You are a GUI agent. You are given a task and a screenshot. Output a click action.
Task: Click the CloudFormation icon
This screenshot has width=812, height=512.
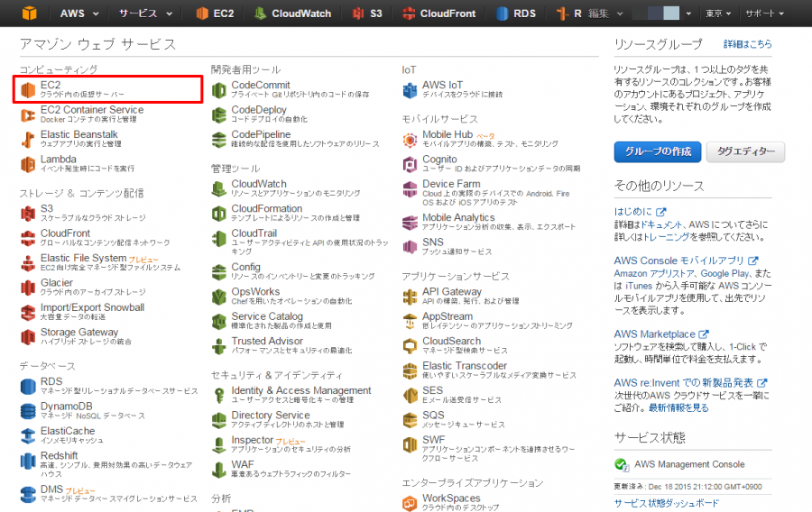pyautogui.click(x=219, y=214)
